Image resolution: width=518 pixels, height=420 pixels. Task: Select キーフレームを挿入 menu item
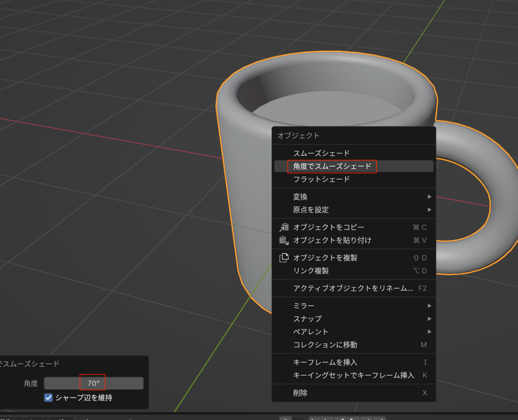click(325, 362)
